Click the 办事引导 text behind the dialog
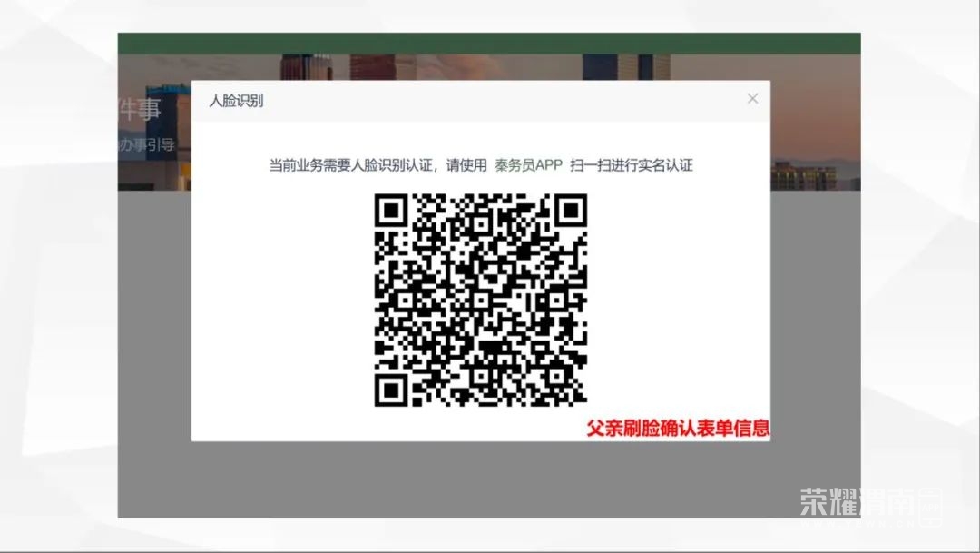 tap(146, 145)
